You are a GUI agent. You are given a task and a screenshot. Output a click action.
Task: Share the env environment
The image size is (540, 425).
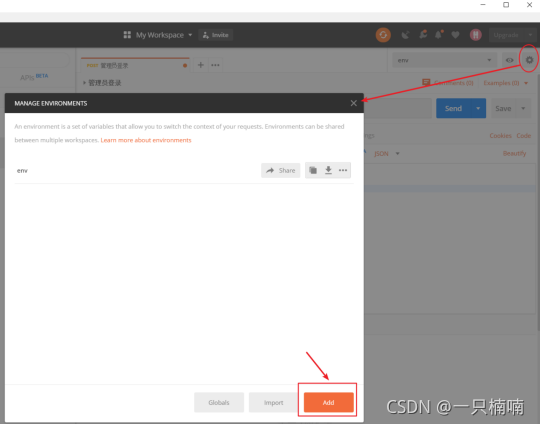click(281, 170)
